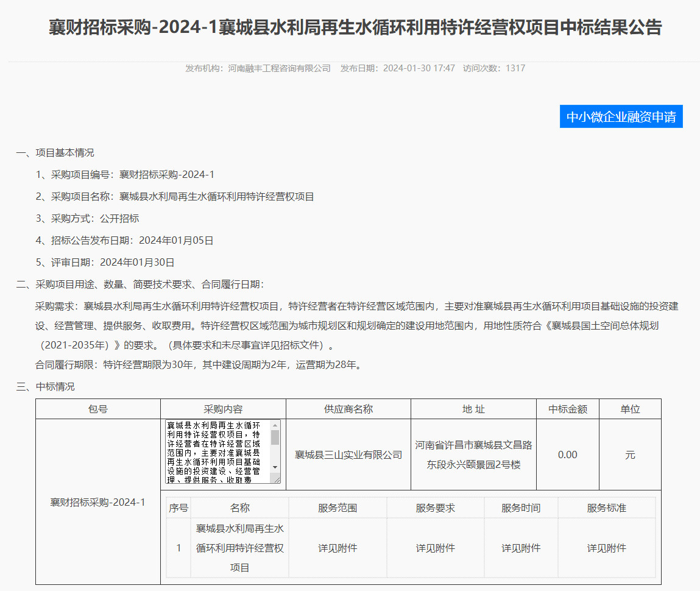The height and width of the screenshot is (591, 700).
Task: Click 详见附件 under 服务标准
Action: [607, 548]
